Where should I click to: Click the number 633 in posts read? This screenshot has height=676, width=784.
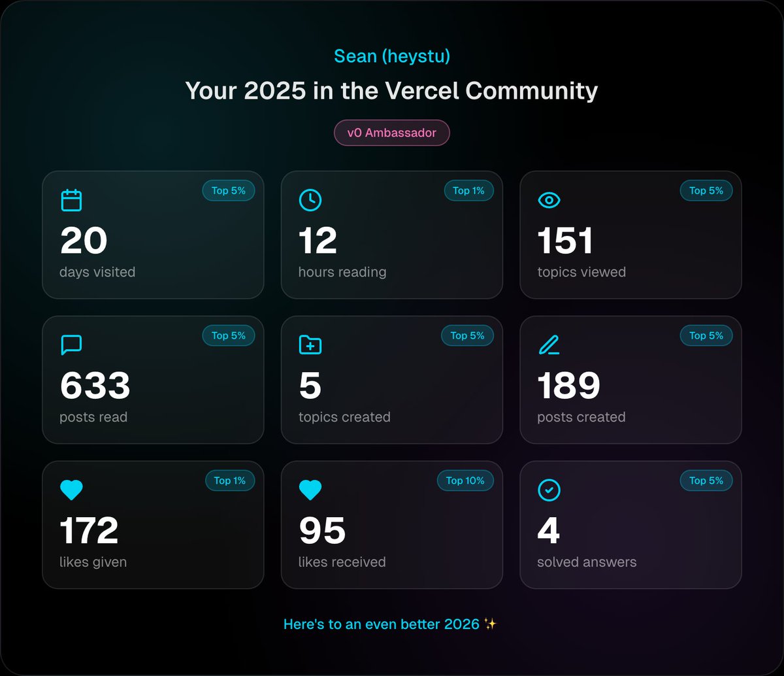pos(95,385)
